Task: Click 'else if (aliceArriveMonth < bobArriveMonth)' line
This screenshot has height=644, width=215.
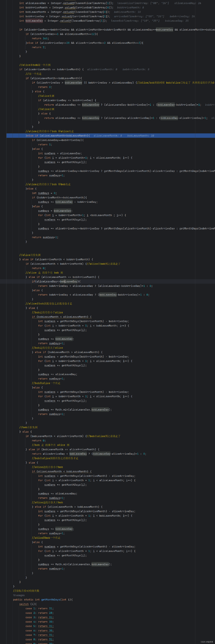Action: [x=56, y=259]
